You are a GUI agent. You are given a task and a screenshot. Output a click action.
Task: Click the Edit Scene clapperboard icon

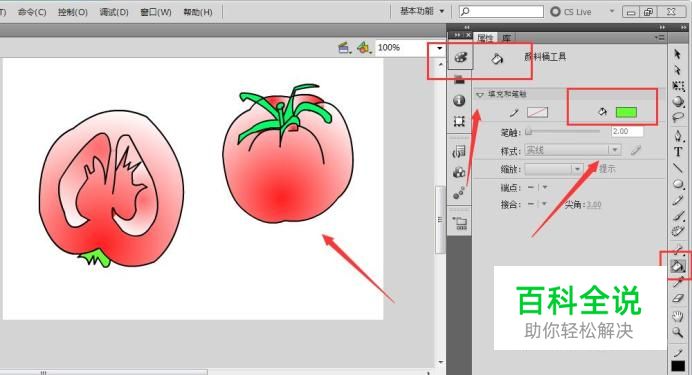coord(344,48)
